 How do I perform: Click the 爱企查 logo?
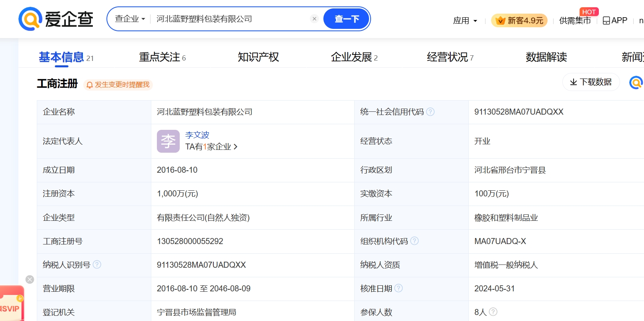pyautogui.click(x=56, y=19)
